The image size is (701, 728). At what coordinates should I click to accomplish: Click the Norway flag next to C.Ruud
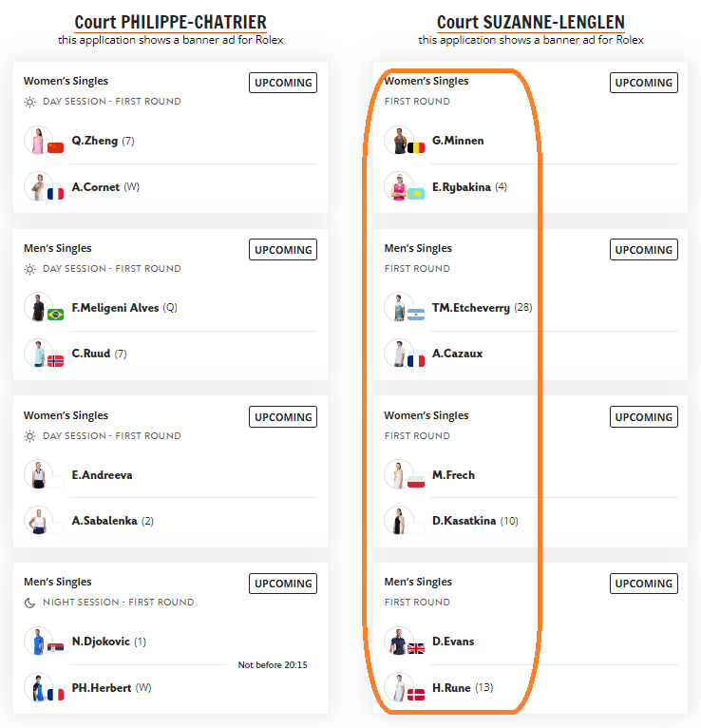pos(55,361)
